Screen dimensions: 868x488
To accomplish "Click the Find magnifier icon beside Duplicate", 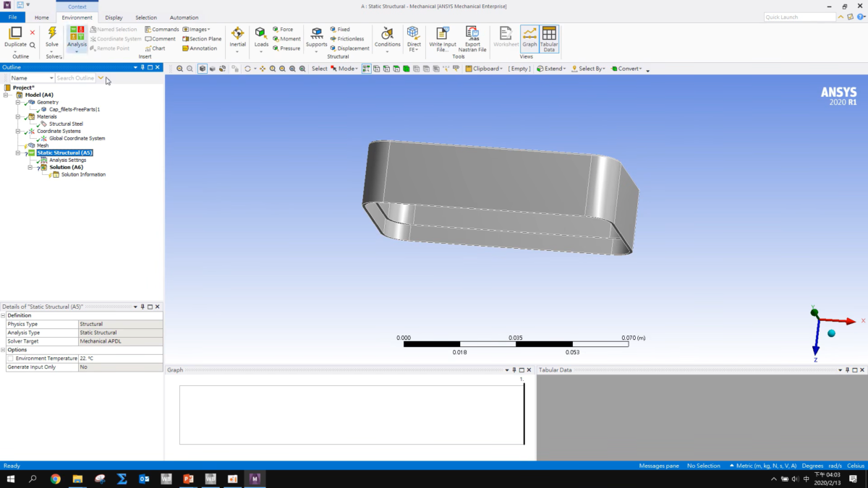I will coord(33,45).
